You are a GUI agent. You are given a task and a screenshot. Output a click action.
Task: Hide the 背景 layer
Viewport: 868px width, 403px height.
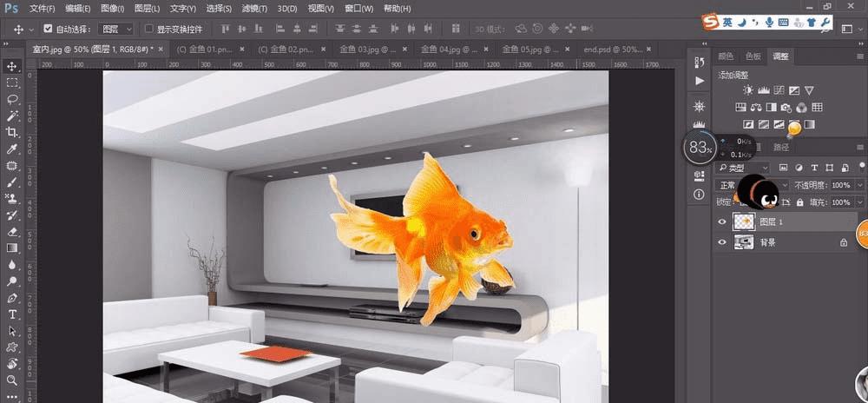point(722,244)
